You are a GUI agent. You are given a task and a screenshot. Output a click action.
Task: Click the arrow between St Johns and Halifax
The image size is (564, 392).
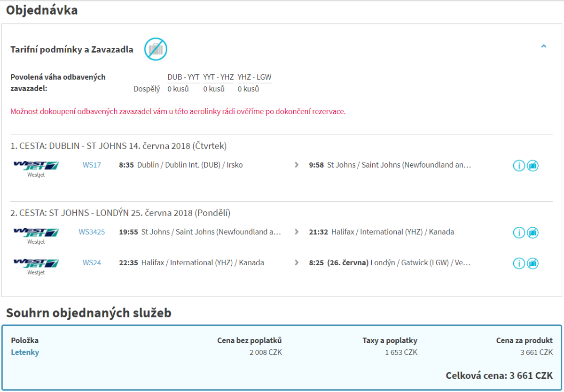296,232
